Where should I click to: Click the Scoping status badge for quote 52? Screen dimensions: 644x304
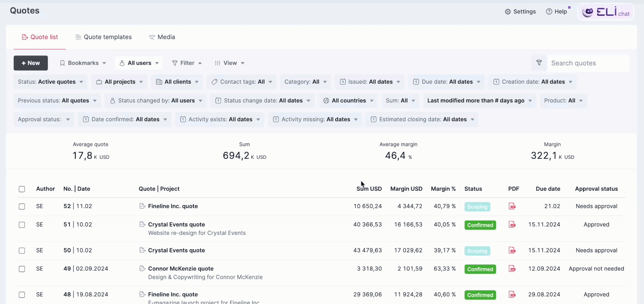tap(477, 207)
